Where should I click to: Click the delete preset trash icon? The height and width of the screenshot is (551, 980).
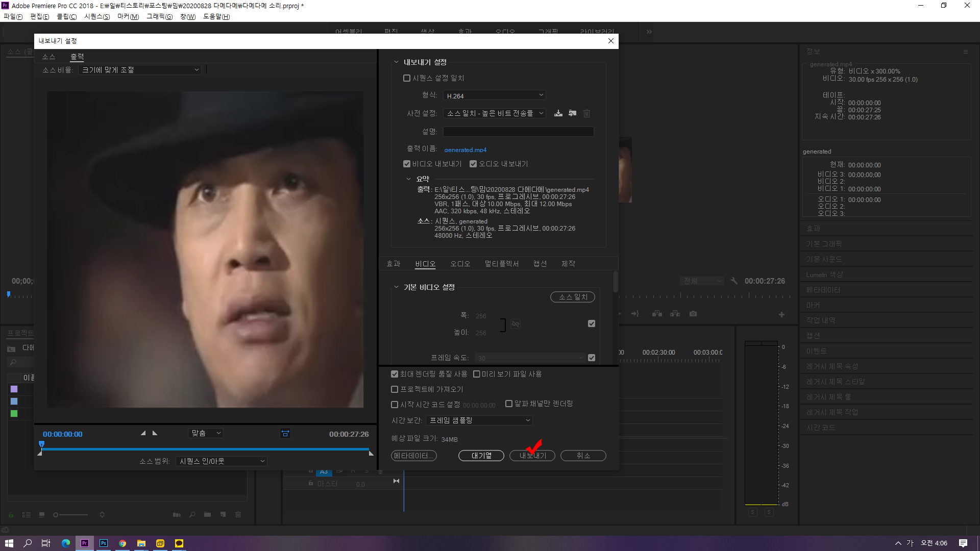(587, 113)
